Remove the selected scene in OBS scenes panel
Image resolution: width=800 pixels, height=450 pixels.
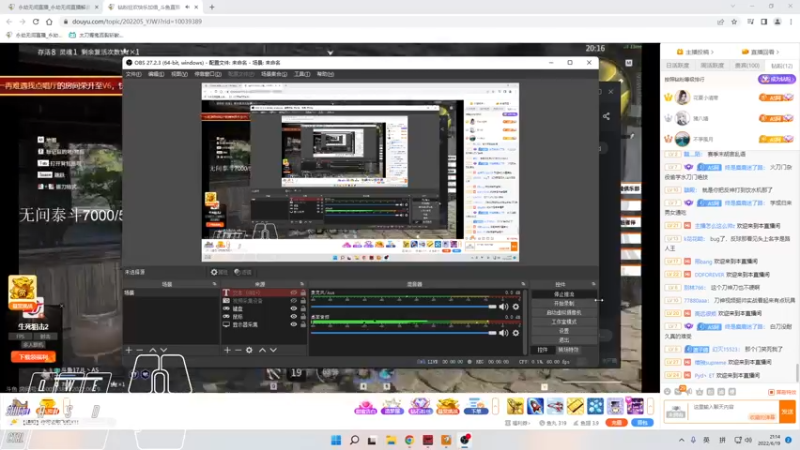coord(139,350)
